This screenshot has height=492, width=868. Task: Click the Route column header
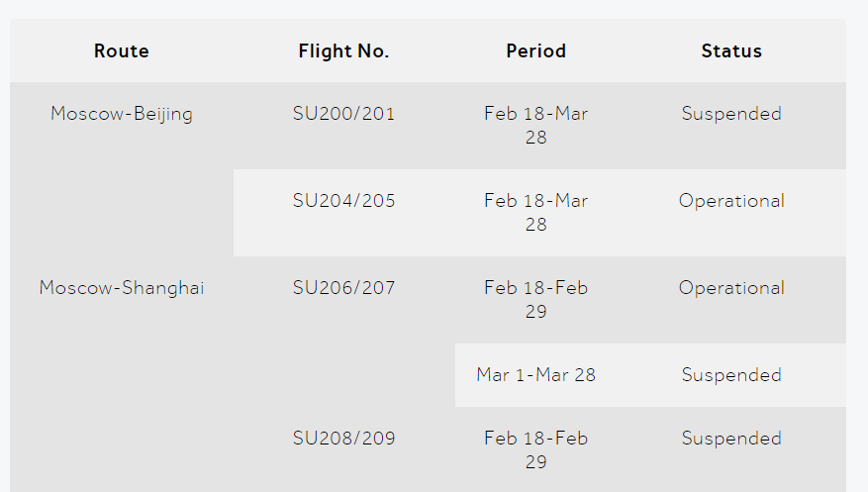click(121, 50)
